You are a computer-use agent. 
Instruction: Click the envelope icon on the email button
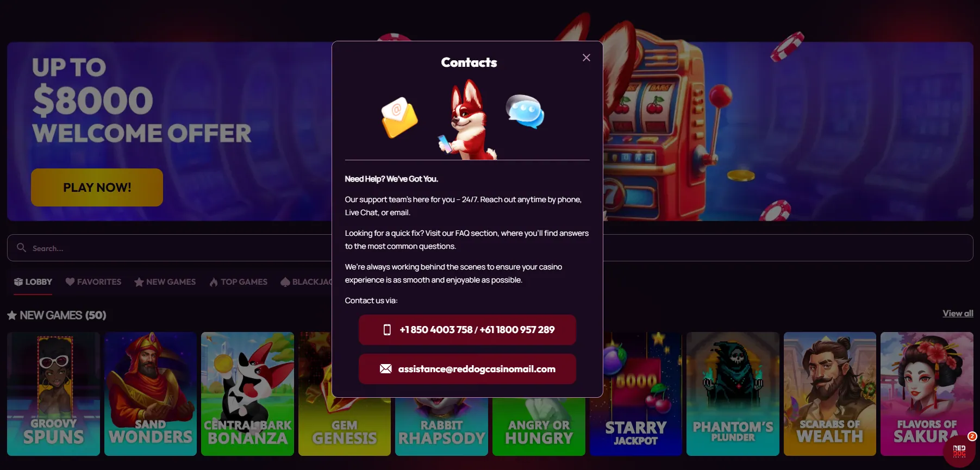pyautogui.click(x=385, y=369)
